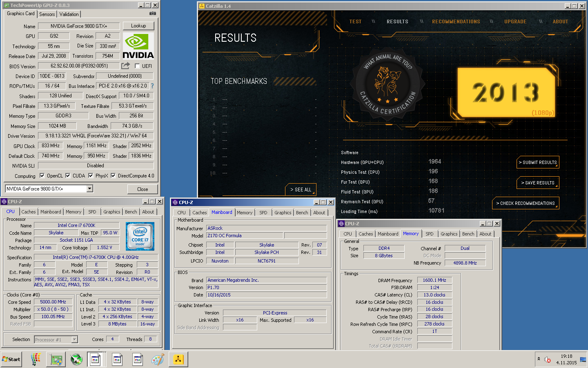Open the green jet-plane taskbar icon
This screenshot has height=368, width=588.
click(x=76, y=359)
